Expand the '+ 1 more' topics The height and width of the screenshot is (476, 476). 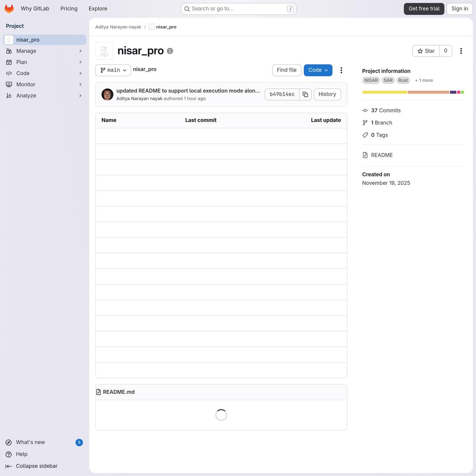424,80
